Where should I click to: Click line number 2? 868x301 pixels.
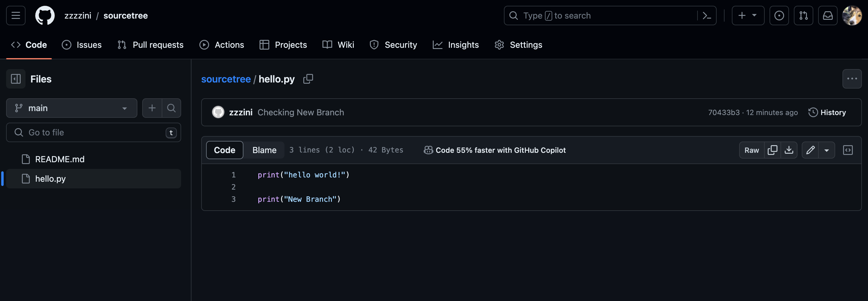pyautogui.click(x=233, y=187)
